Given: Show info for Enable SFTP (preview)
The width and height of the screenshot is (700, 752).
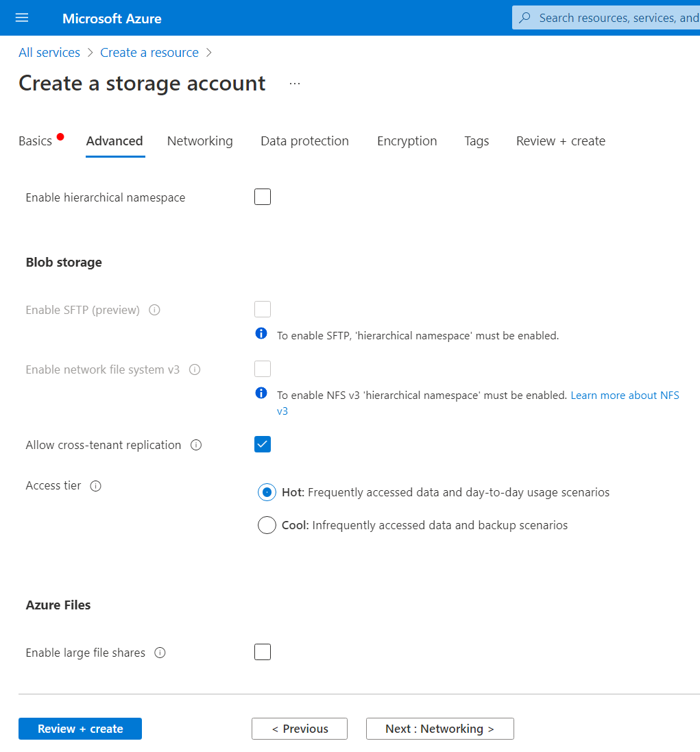Looking at the screenshot, I should pyautogui.click(x=154, y=311).
